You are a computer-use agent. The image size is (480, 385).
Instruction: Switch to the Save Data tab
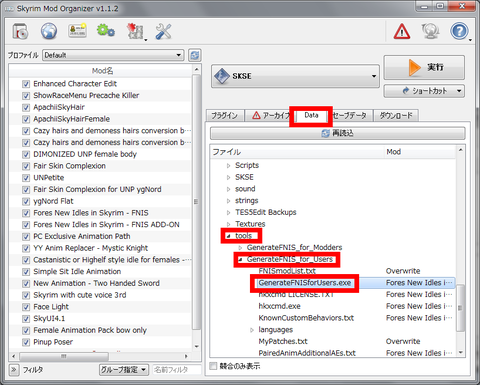[350, 116]
